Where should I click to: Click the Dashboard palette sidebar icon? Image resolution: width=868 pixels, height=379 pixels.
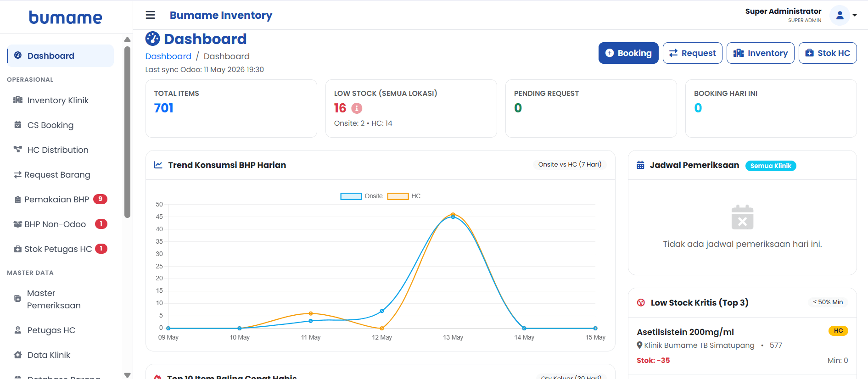point(18,55)
